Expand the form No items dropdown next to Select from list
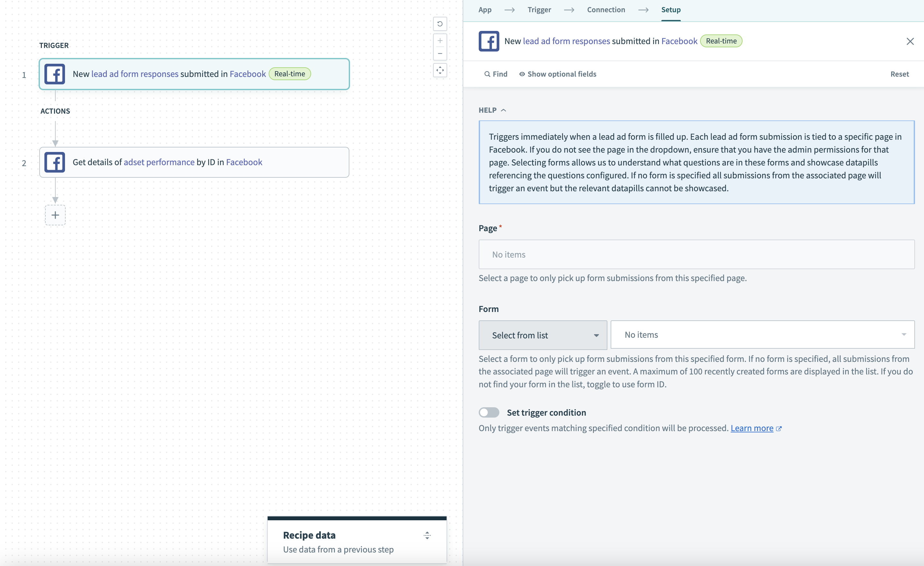The image size is (924, 566). pyautogui.click(x=904, y=335)
